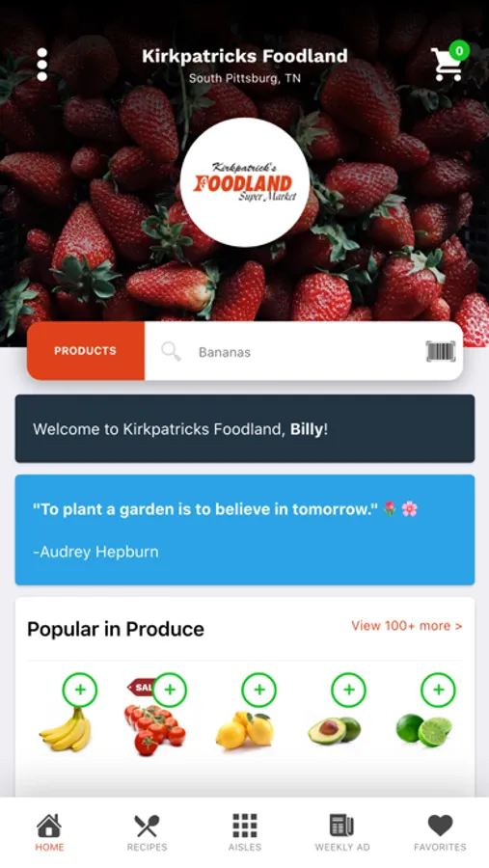Open View 100+ more produce link
489x868 pixels.
(x=406, y=626)
